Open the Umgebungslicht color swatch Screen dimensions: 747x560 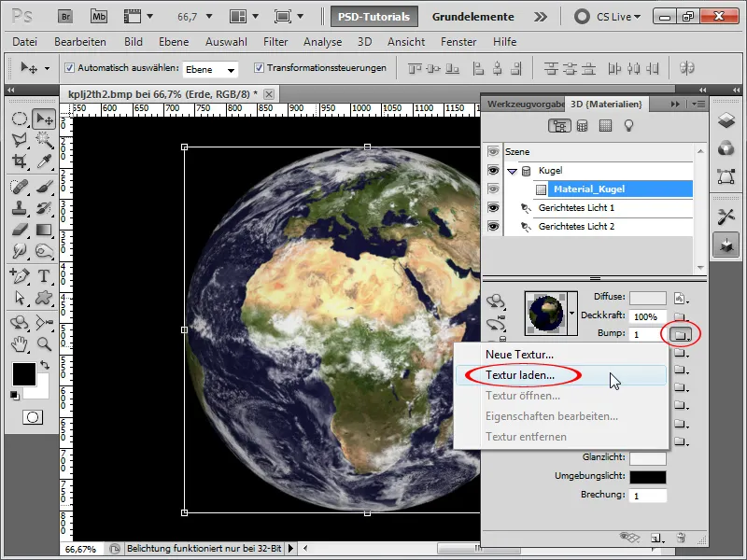pyautogui.click(x=647, y=477)
